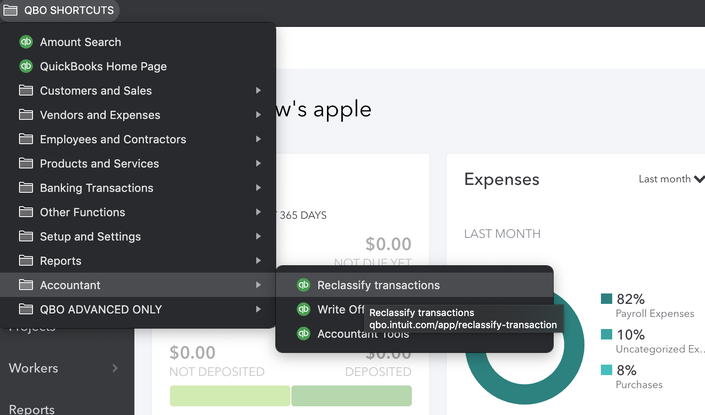Viewport: 705px width, 415px height.
Task: Click the light green not deposited bar
Action: pos(230,396)
